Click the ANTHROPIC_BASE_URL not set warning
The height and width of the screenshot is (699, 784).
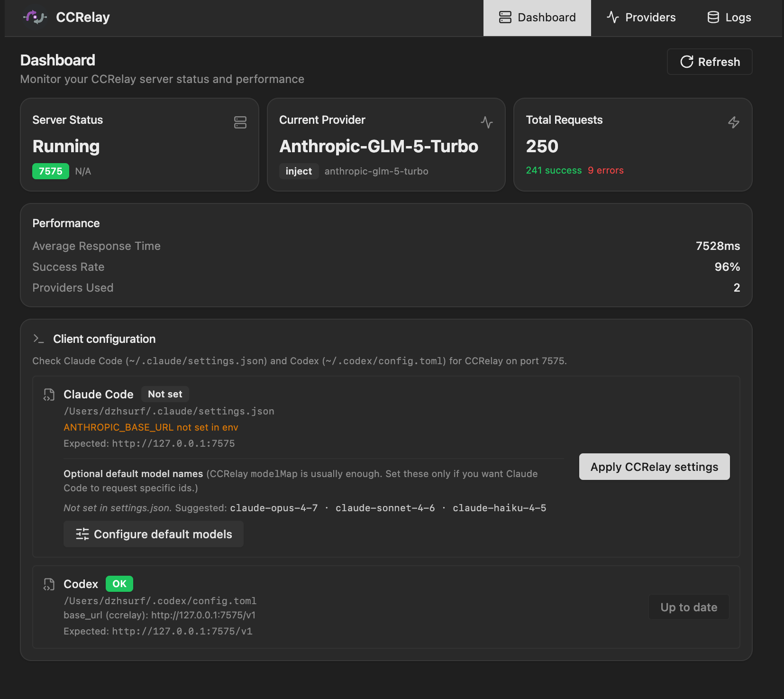[151, 427]
